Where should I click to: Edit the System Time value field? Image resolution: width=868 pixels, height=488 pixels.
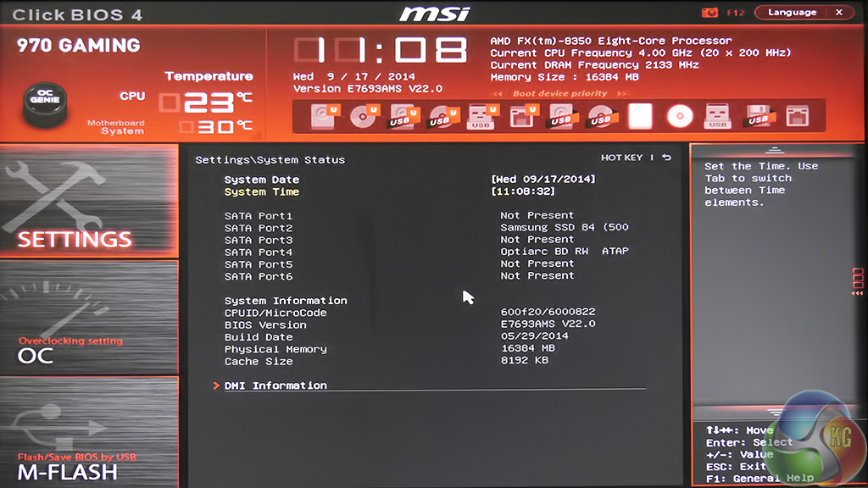(x=522, y=191)
